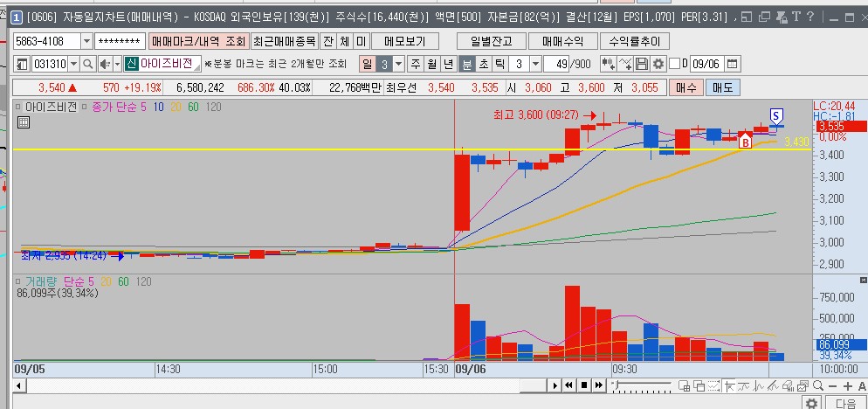Viewport: 868px width, 409px height.
Task: Click the 다음 next button
Action: 845,403
